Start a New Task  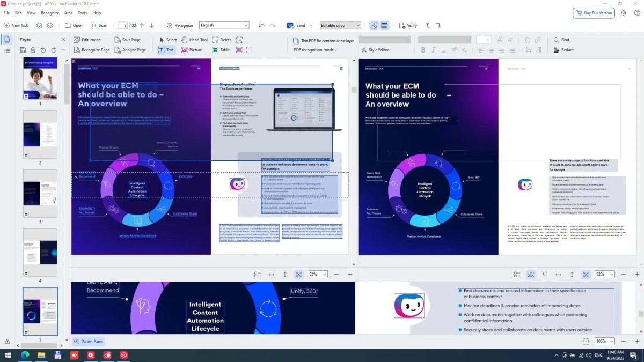[16, 25]
